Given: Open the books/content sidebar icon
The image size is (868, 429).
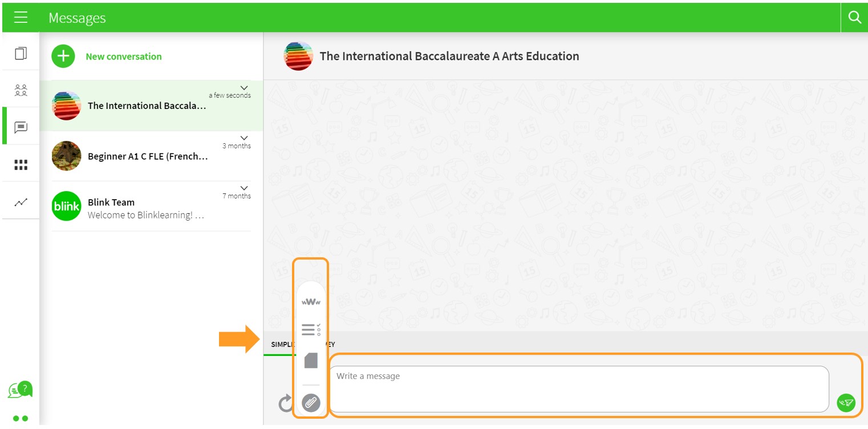Looking at the screenshot, I should (21, 54).
